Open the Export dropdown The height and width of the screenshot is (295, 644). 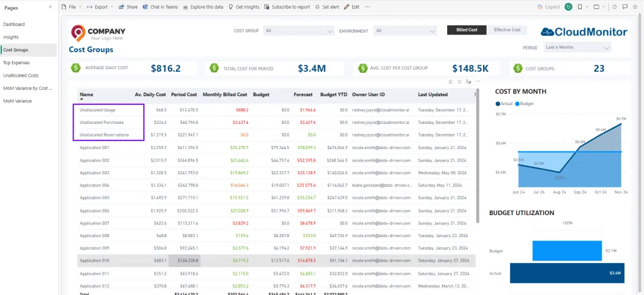pos(100,7)
